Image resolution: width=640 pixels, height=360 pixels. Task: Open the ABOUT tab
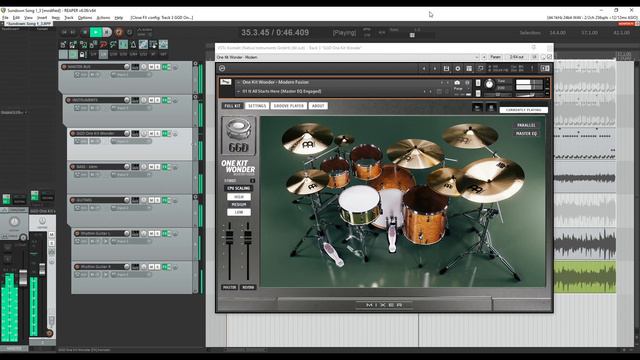tap(318, 106)
